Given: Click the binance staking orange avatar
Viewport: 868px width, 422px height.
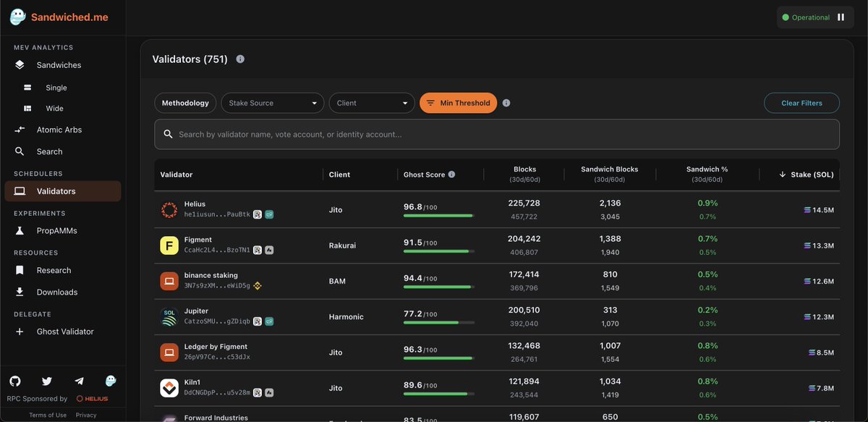Looking at the screenshot, I should 169,282.
